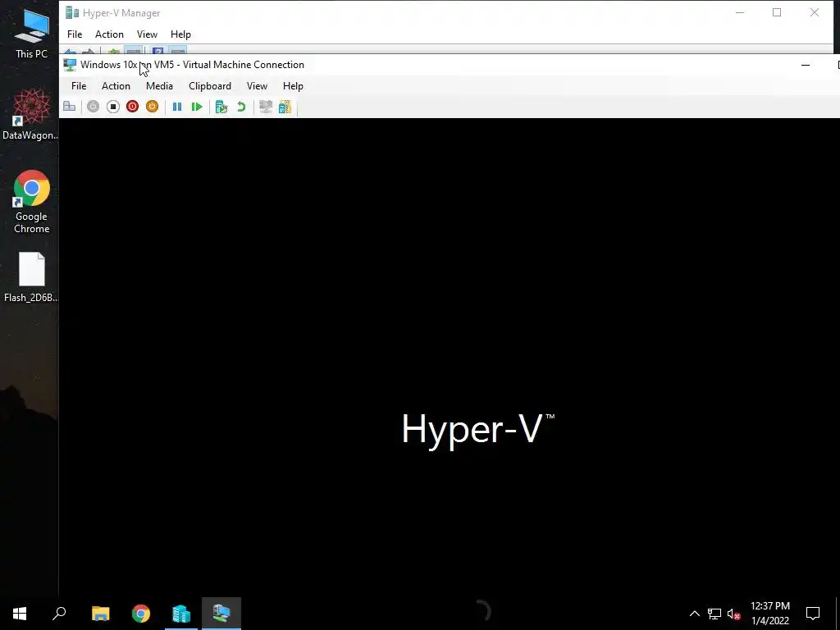Open the File menu in Hyper-V Manager
The width and height of the screenshot is (840, 630).
click(75, 34)
